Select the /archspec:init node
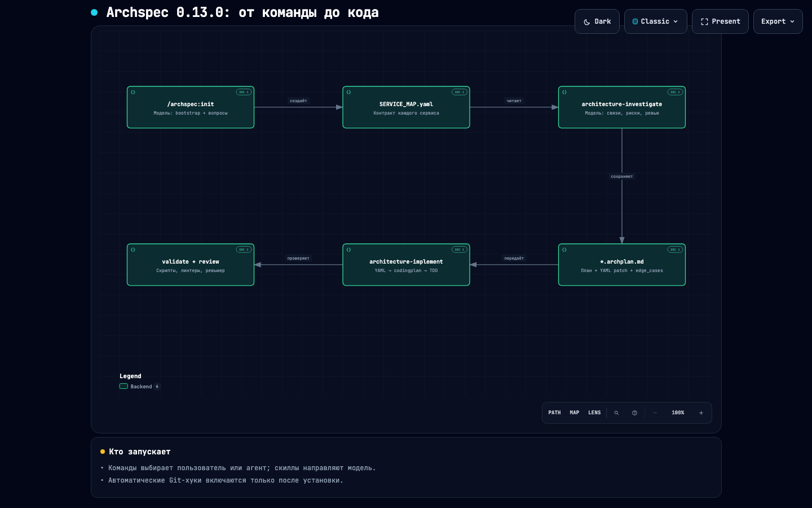The height and width of the screenshot is (508, 812). tap(191, 107)
